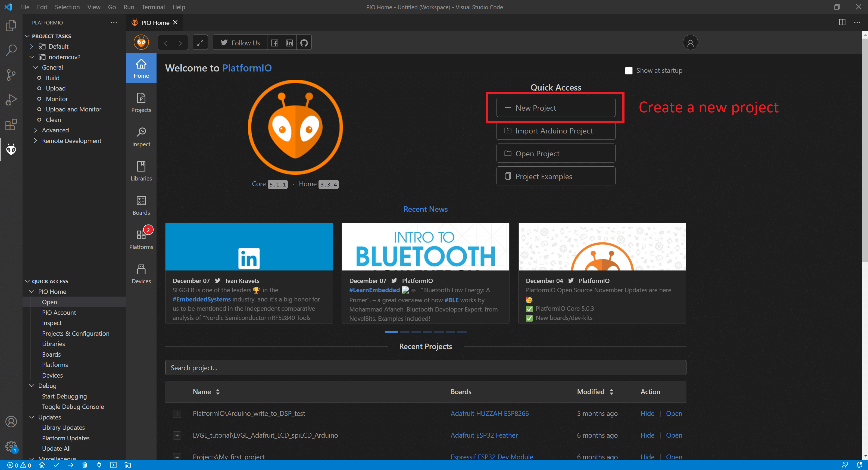Click the Search project input field

coord(425,368)
